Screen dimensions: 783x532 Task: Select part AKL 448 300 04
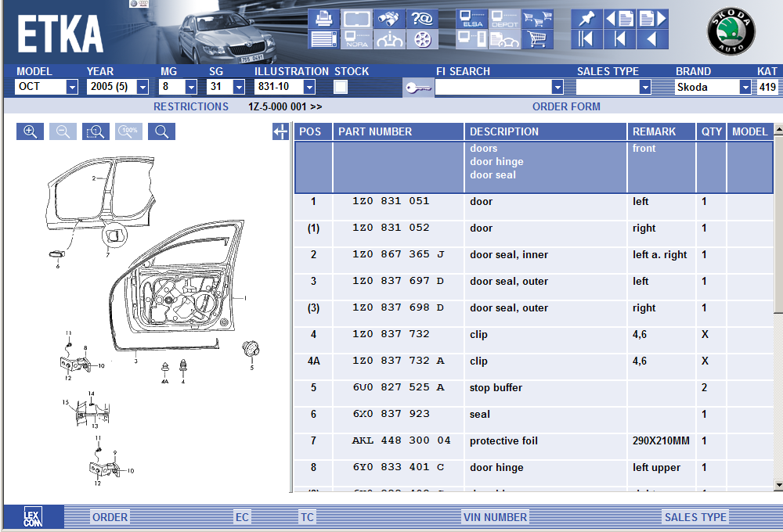pos(401,440)
